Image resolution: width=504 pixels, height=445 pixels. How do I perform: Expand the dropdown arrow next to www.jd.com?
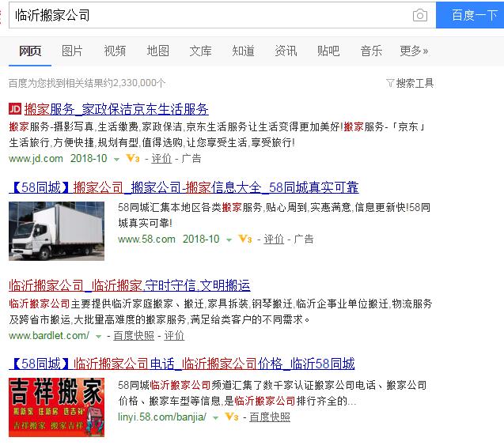(x=116, y=159)
